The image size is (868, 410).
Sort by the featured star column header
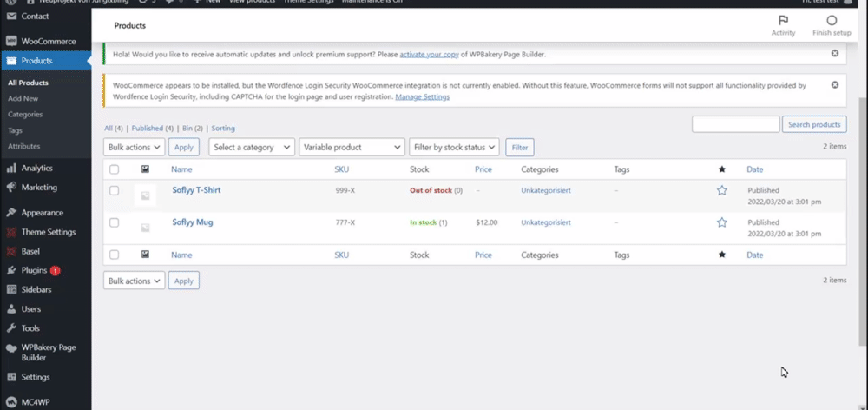pyautogui.click(x=722, y=169)
